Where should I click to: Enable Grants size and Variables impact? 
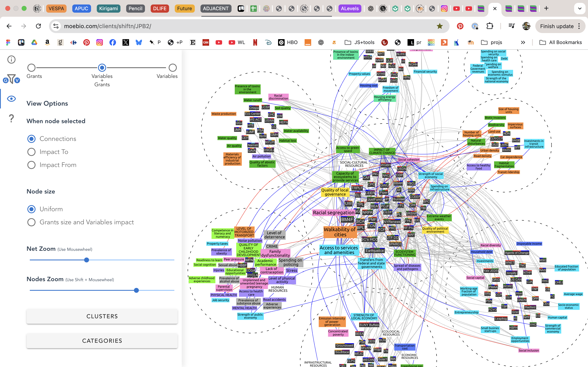(x=31, y=222)
